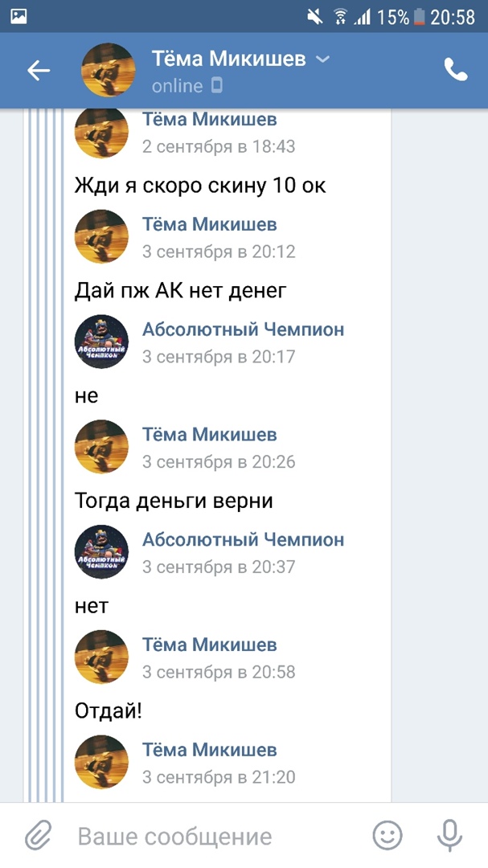Open the attachment paperclip menu
The width and height of the screenshot is (488, 868).
[x=38, y=837]
